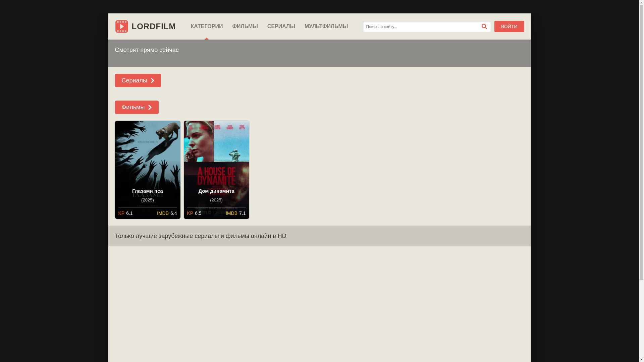Click the LORDFILM site title text
Image resolution: width=644 pixels, height=362 pixels.
[154, 26]
